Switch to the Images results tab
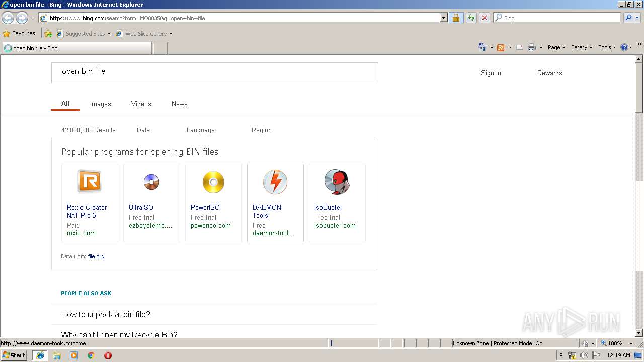This screenshot has width=644, height=362. pyautogui.click(x=100, y=104)
